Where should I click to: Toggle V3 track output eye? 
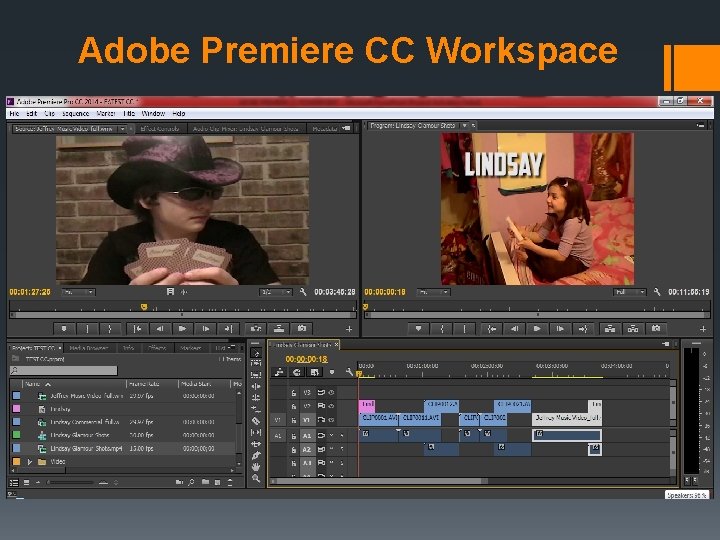click(332, 393)
